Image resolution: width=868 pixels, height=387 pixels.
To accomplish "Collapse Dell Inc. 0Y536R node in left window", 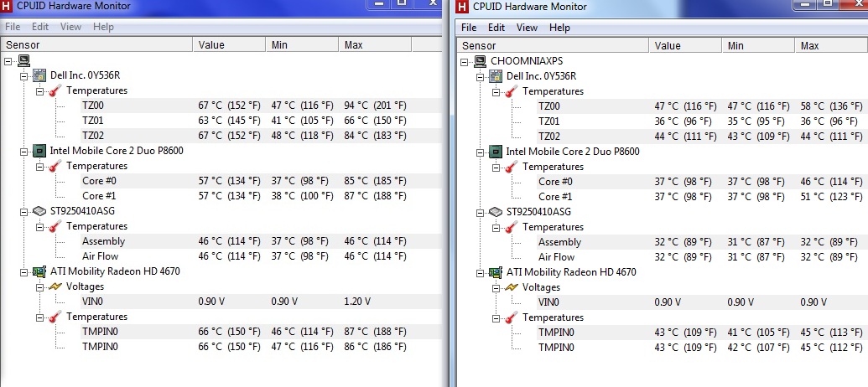I will click(x=23, y=75).
